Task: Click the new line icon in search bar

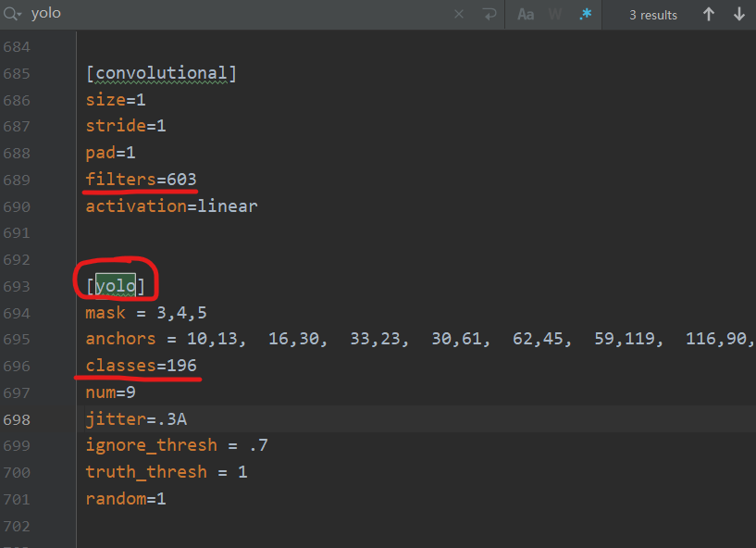Action: (x=490, y=15)
